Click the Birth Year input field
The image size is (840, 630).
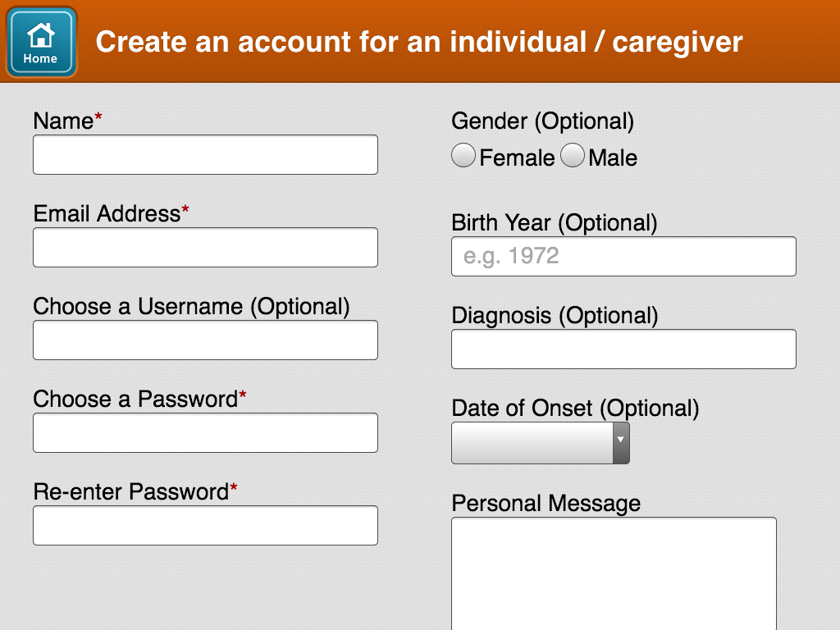(623, 257)
